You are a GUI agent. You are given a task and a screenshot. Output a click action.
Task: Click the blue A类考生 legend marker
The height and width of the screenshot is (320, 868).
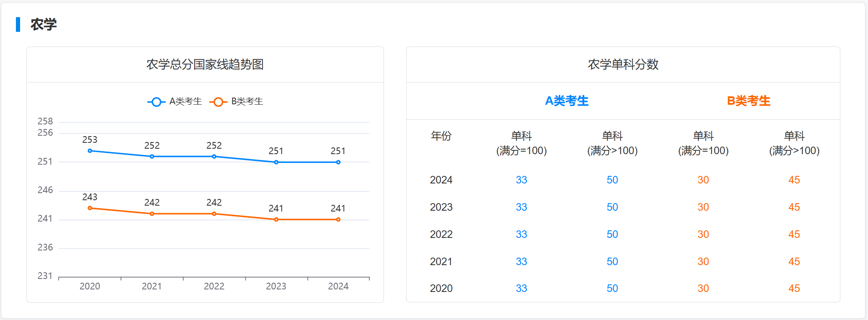[x=156, y=102]
